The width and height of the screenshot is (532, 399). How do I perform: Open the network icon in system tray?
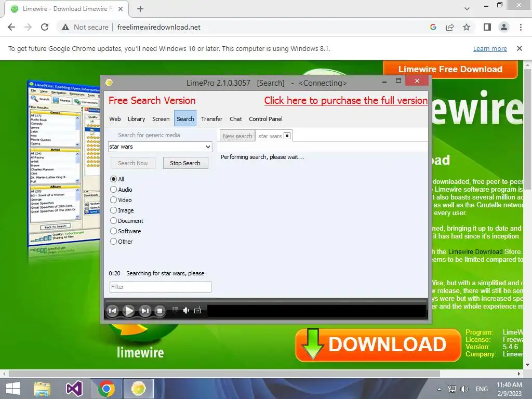tap(451, 389)
